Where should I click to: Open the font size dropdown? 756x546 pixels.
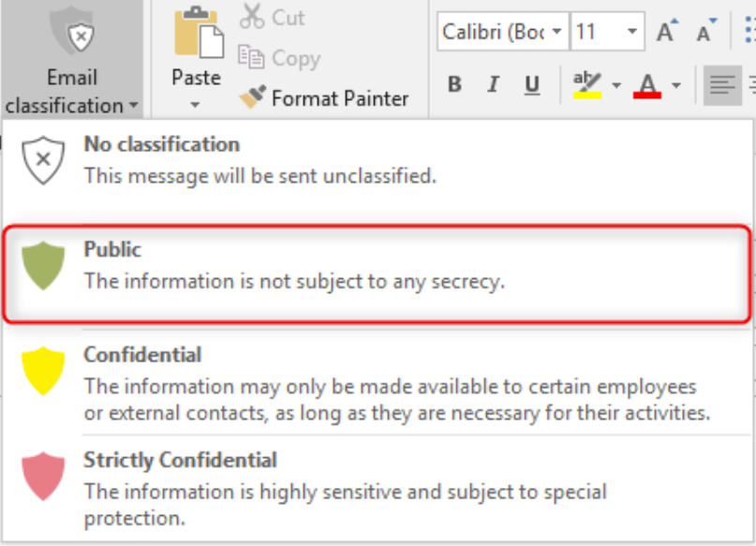pos(632,31)
